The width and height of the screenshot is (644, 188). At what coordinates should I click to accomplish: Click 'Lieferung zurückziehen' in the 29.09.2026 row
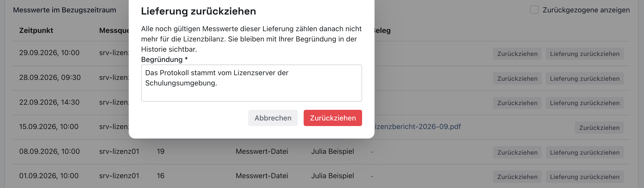pyautogui.click(x=585, y=54)
